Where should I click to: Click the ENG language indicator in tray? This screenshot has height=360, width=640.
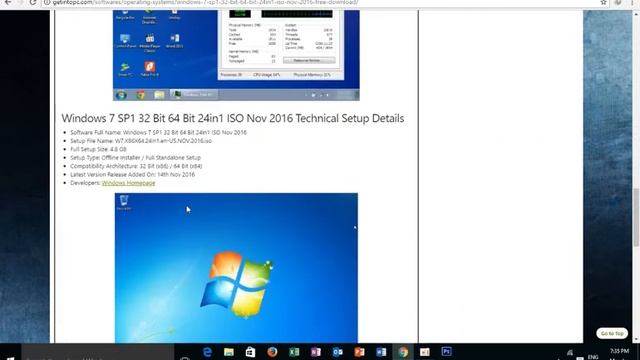point(593,357)
